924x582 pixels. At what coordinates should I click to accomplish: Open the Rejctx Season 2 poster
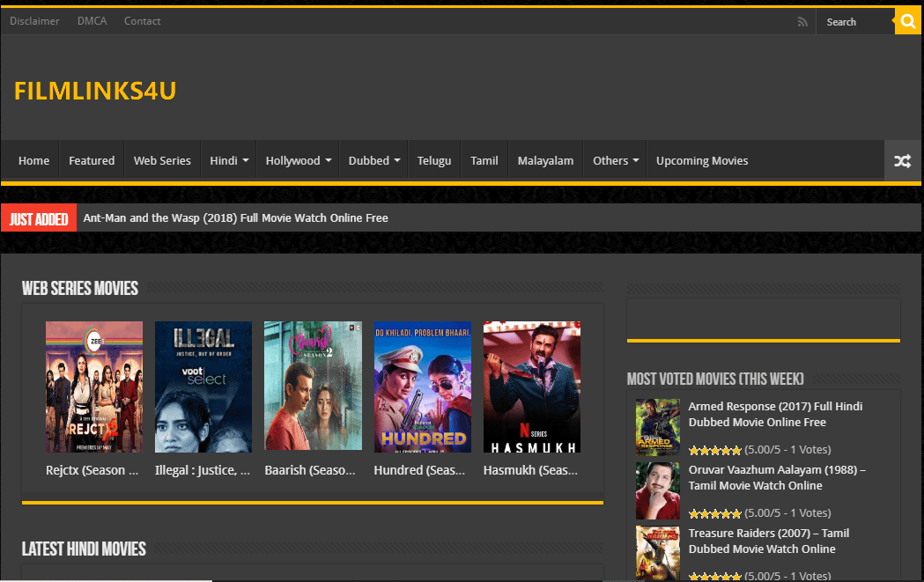(x=94, y=387)
